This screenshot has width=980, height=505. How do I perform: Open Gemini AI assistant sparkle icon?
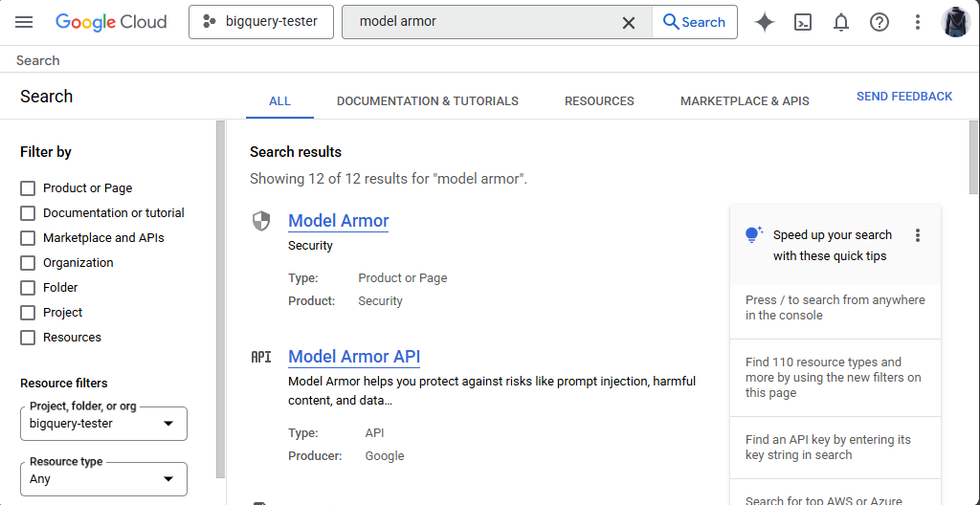point(765,23)
